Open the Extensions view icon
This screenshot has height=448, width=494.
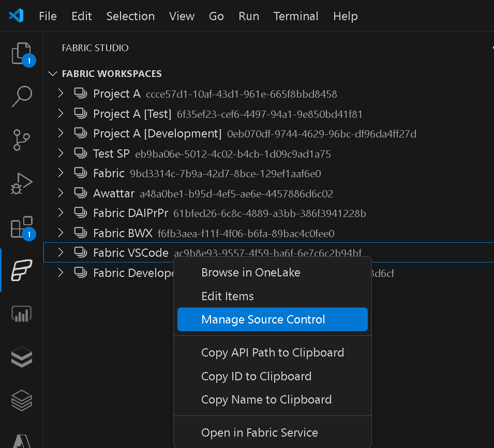pos(22,227)
